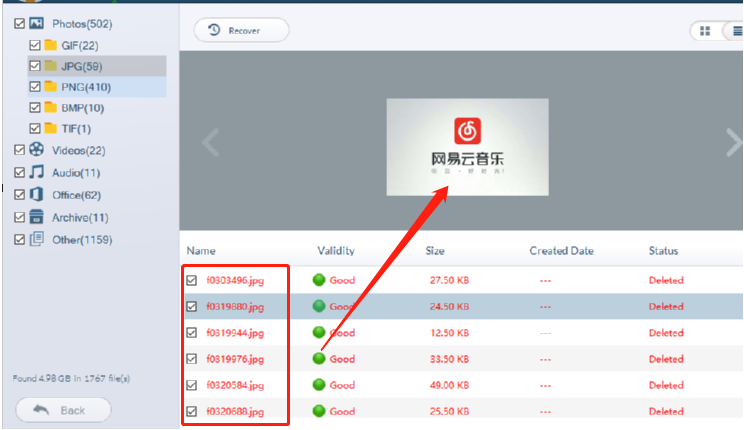Open the Office(62) category
Image resolution: width=744 pixels, height=430 pixels.
point(76,195)
